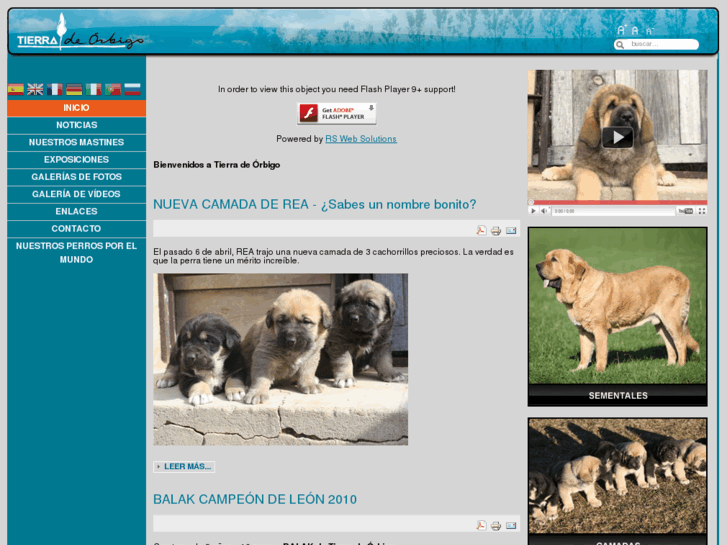Viewport: 727px width, 545px height.
Task: Open BALAK CAMPEÓN DE LEÓN 2010 article
Action: click(x=255, y=500)
